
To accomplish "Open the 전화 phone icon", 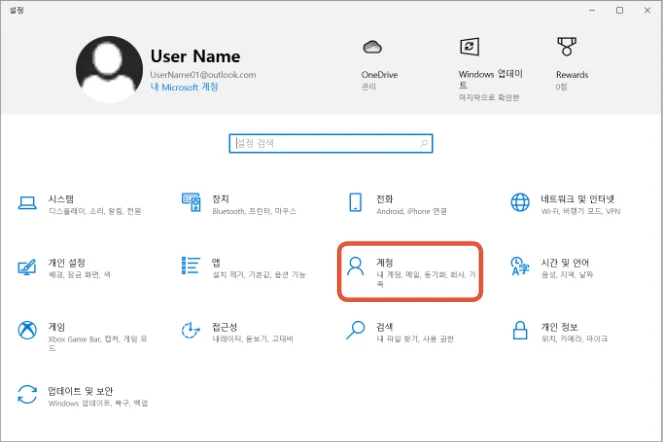I will pyautogui.click(x=355, y=202).
